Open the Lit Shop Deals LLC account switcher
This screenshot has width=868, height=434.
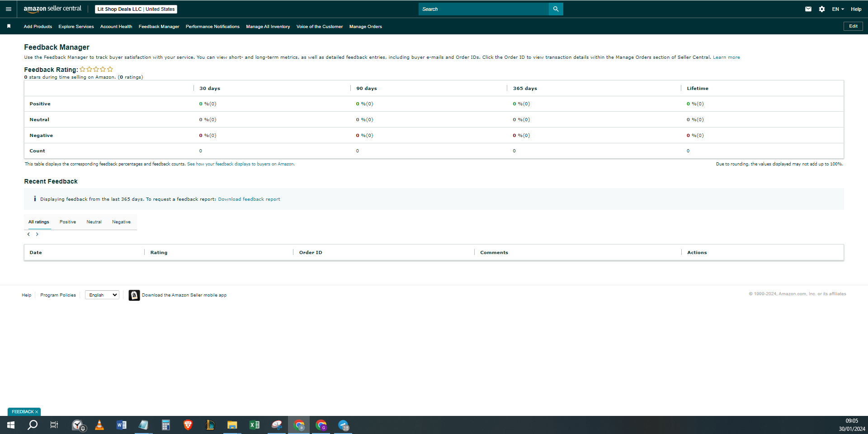coord(136,9)
